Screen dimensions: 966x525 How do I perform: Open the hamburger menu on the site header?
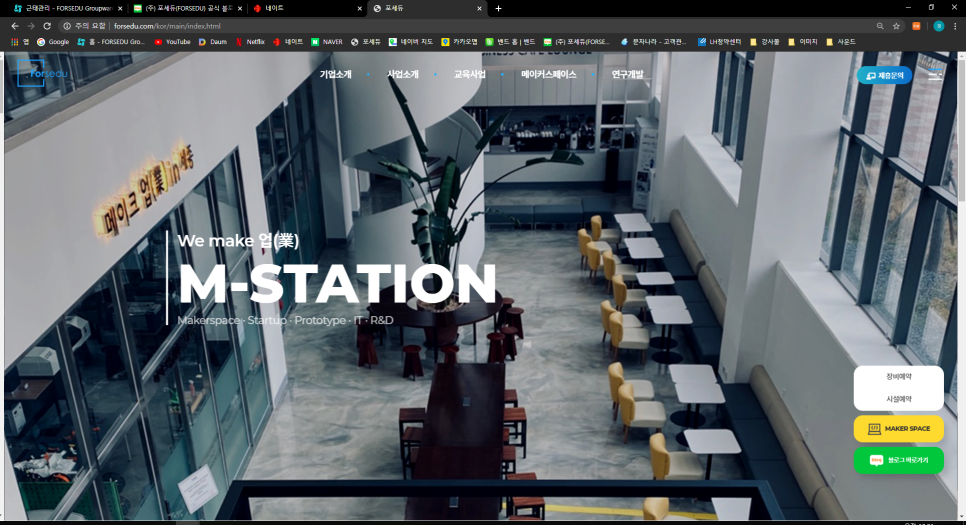pos(935,76)
